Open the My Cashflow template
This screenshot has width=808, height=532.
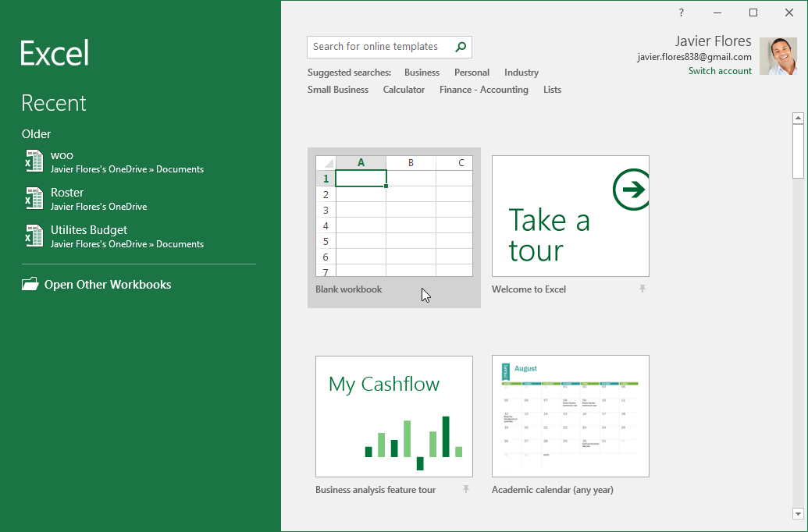tap(393, 416)
